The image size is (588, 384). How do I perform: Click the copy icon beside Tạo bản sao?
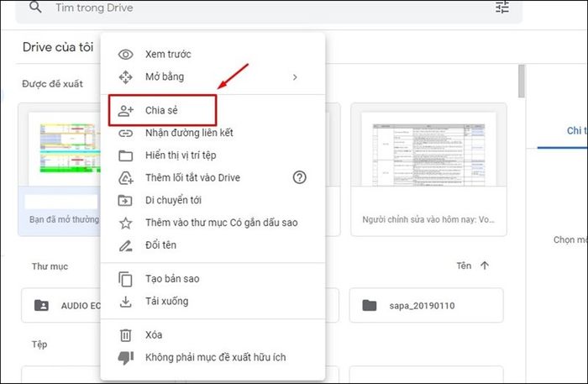click(x=126, y=279)
